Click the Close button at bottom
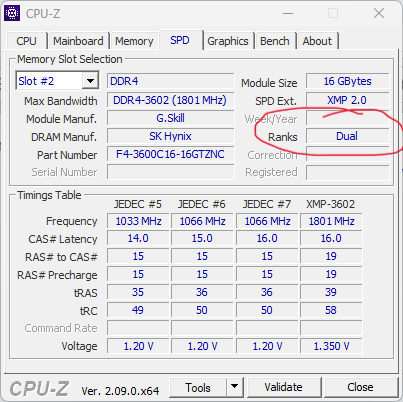The width and height of the screenshot is (403, 402). tap(360, 387)
